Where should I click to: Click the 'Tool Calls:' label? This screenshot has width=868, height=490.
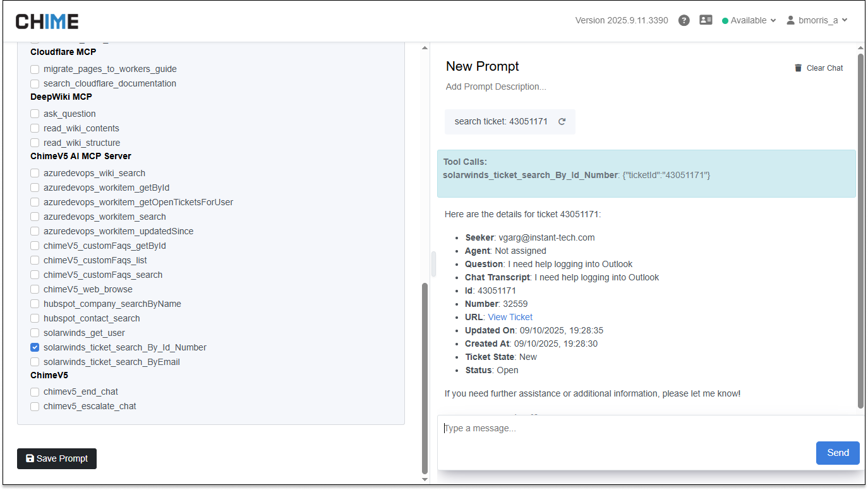(465, 162)
